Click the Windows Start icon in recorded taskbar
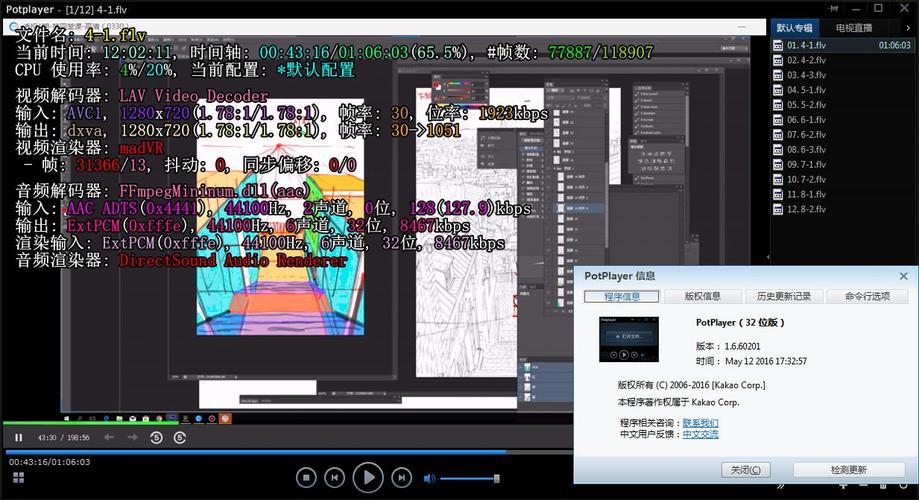 66,419
